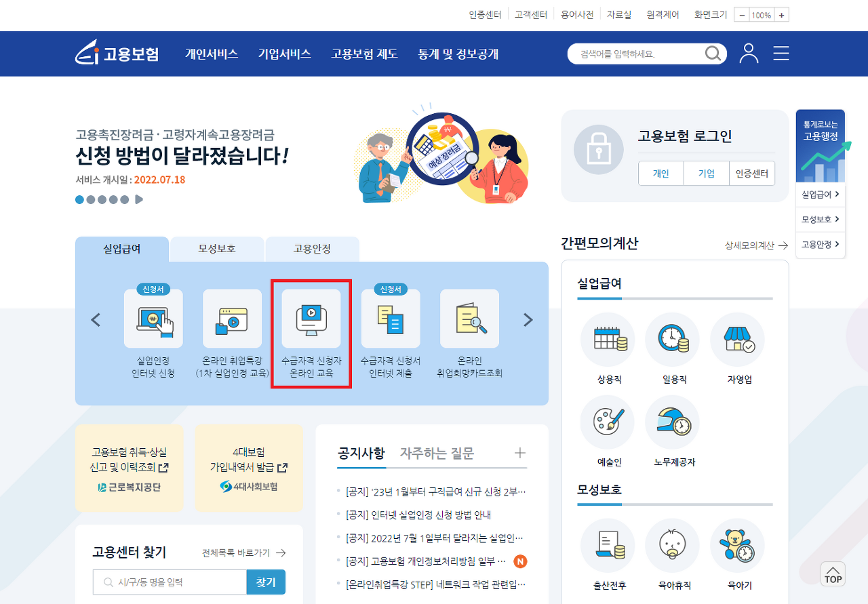Increase screen size with plus button
Image resolution: width=868 pixels, height=604 pixels.
point(781,15)
